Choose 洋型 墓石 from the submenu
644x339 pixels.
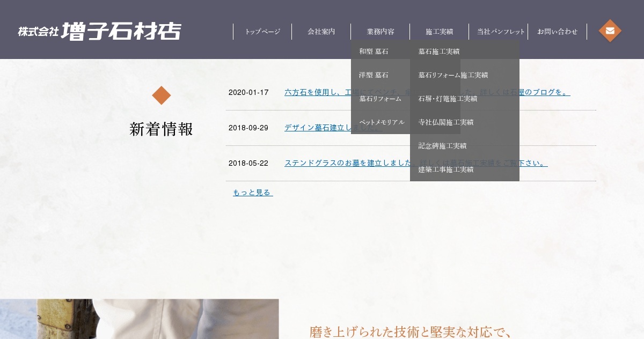380,75
